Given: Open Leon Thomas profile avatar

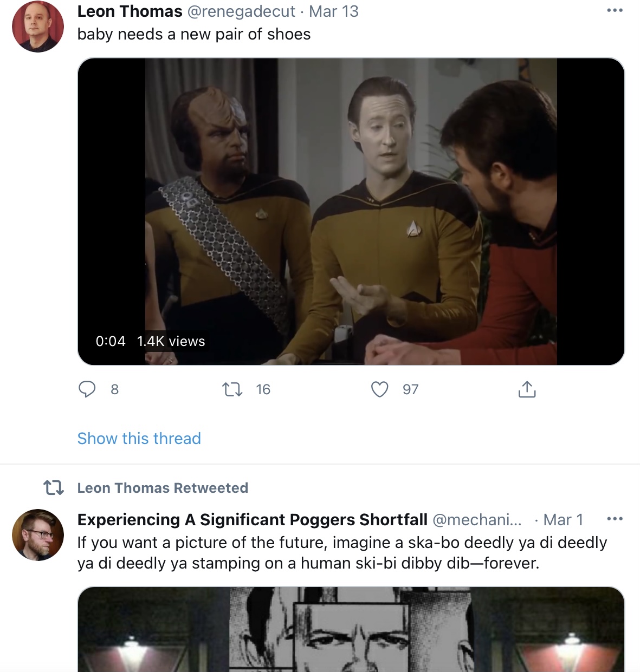Looking at the screenshot, I should pos(38,27).
